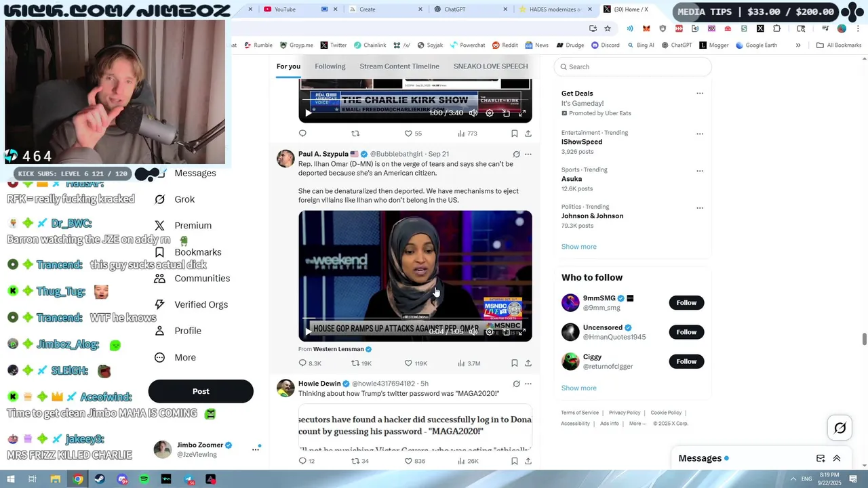The image size is (868, 488).
Task: Click the Post button
Action: point(201,391)
